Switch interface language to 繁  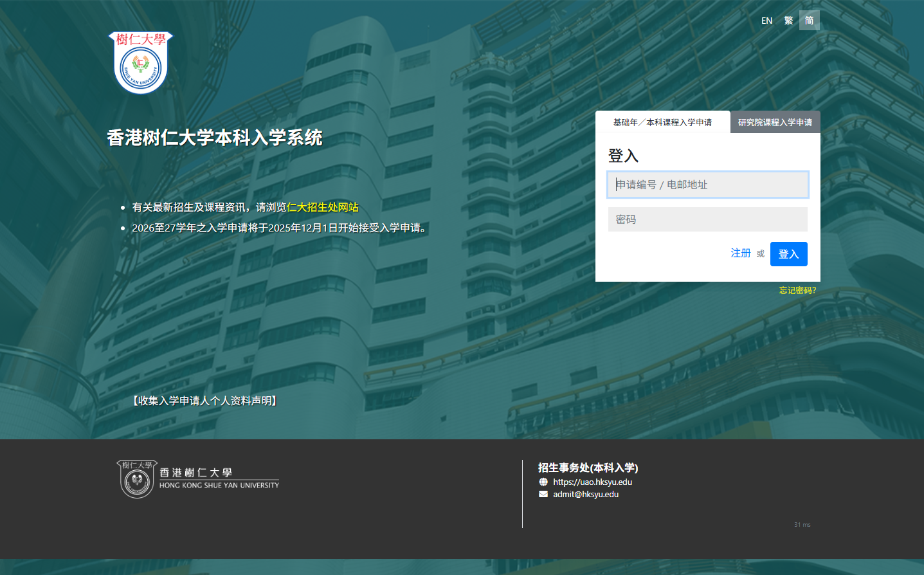[x=788, y=20]
